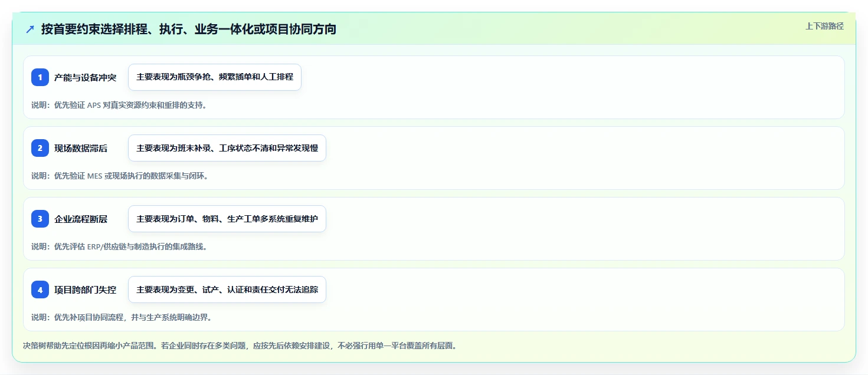Click the note about the ERP/供应链 integration route
Viewport: 868px width, 375px height.
click(119, 246)
